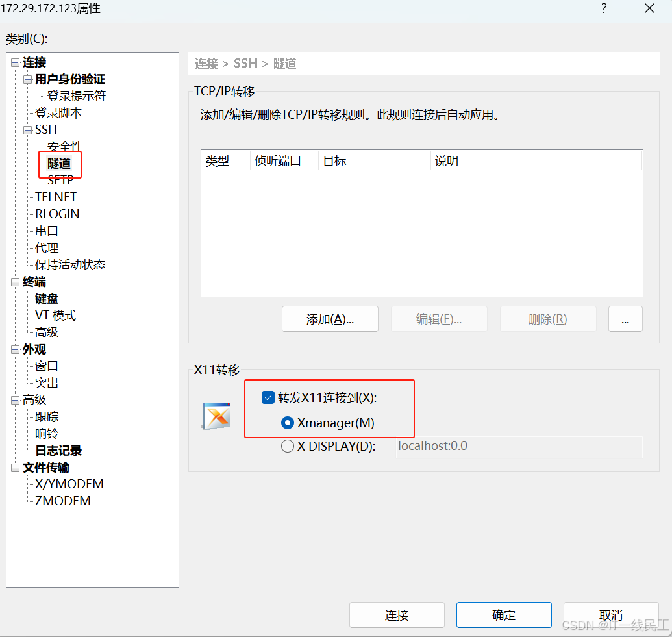
Task: Click the 连接 button at bottom
Action: click(397, 615)
